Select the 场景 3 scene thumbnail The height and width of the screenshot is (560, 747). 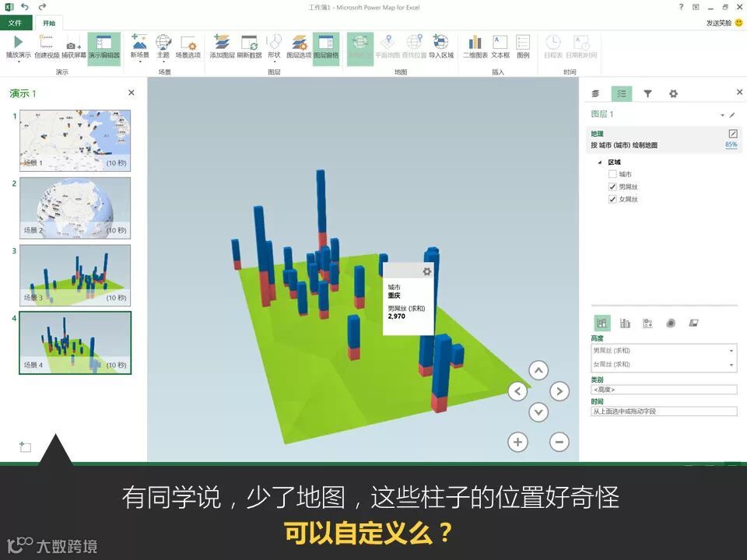click(75, 275)
